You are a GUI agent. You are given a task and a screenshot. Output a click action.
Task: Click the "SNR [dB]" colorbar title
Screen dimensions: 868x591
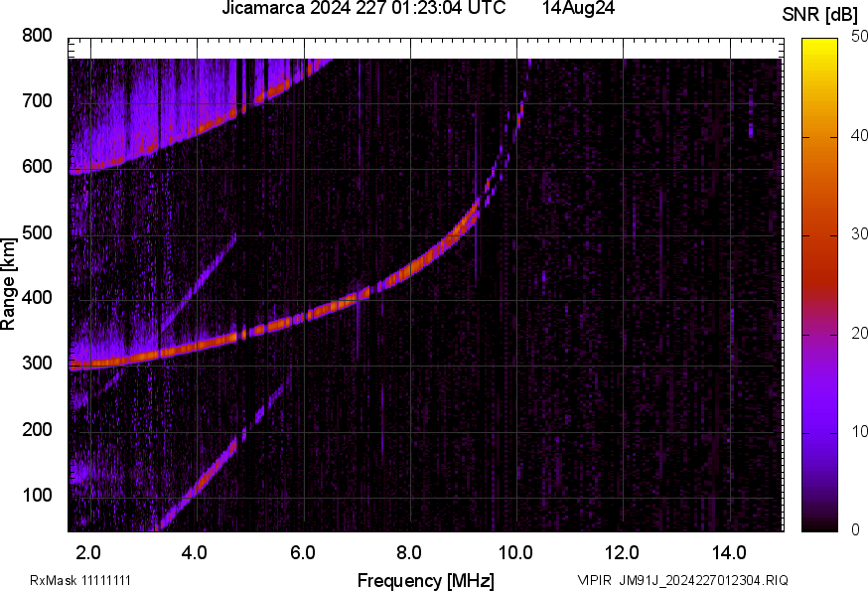coord(820,15)
